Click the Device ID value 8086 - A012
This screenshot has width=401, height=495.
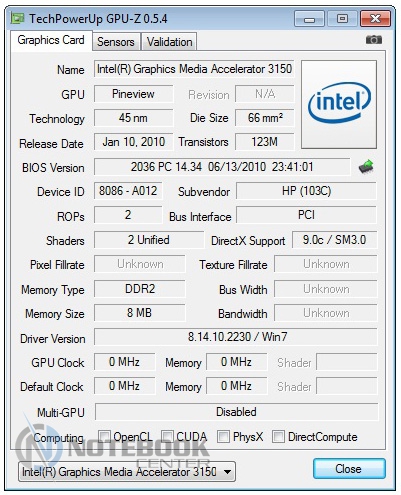(x=128, y=191)
